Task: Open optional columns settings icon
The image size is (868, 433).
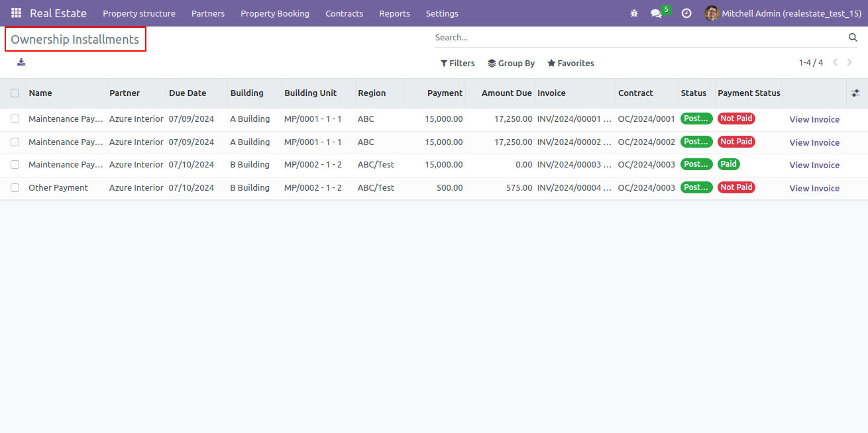Action: point(855,93)
